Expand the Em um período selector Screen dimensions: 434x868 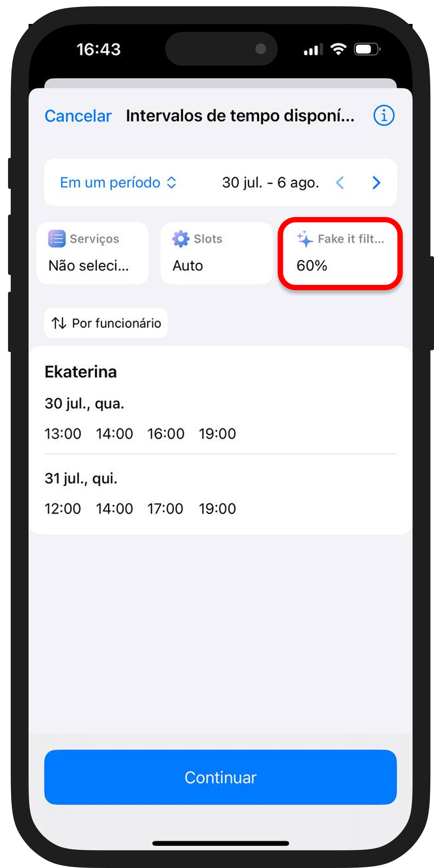pyautogui.click(x=118, y=183)
